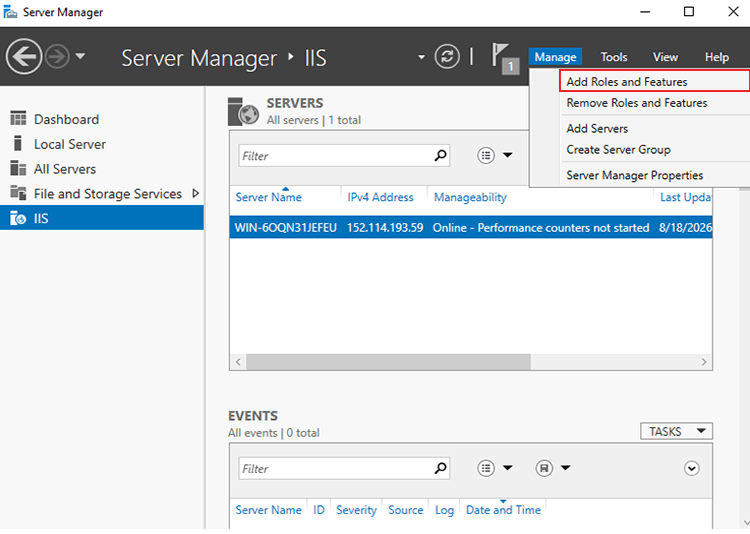Click the File and Storage Services icon

tap(18, 193)
